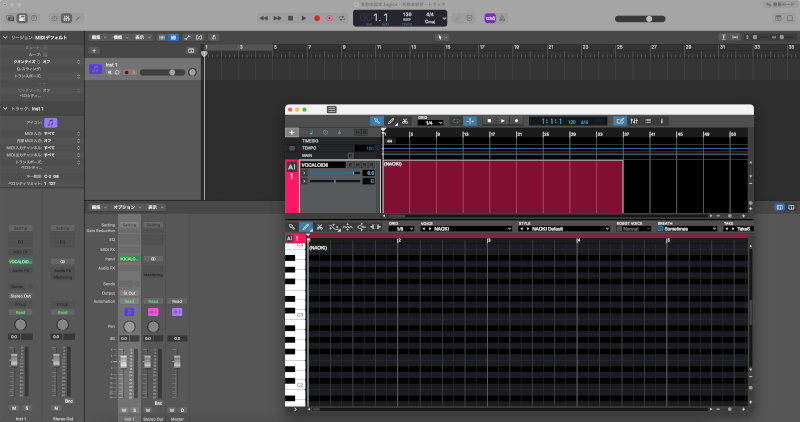Toggle VOCALOID piano roll editor button
The image size is (800, 422).
(x=620, y=121)
